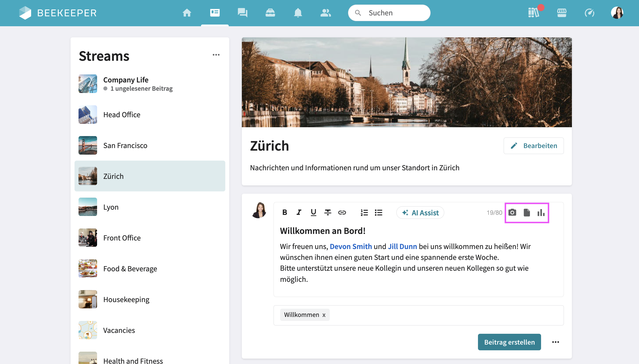This screenshot has width=639, height=364.
Task: Open the library icon with red badge
Action: point(533,13)
